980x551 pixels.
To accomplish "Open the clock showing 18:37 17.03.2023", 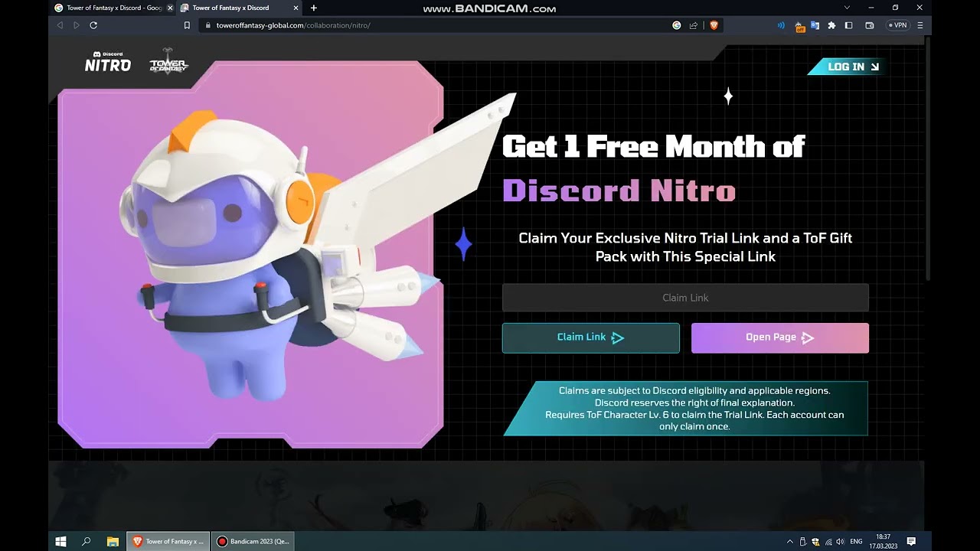I will tap(882, 541).
